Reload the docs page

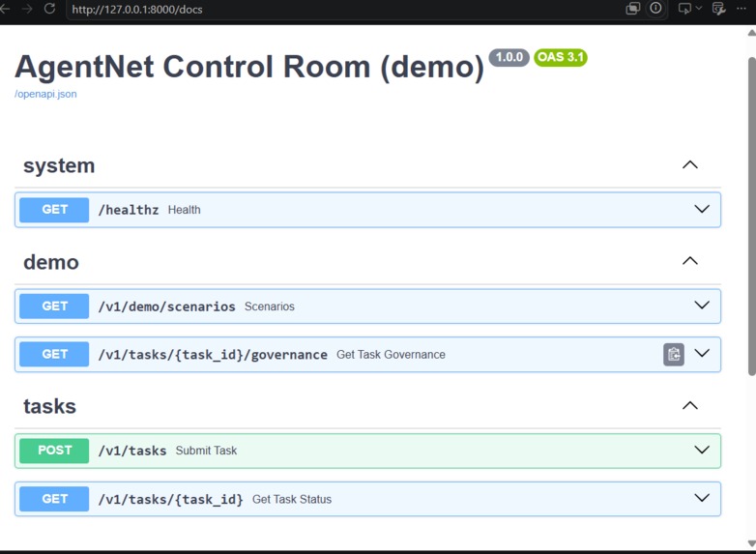(x=49, y=9)
